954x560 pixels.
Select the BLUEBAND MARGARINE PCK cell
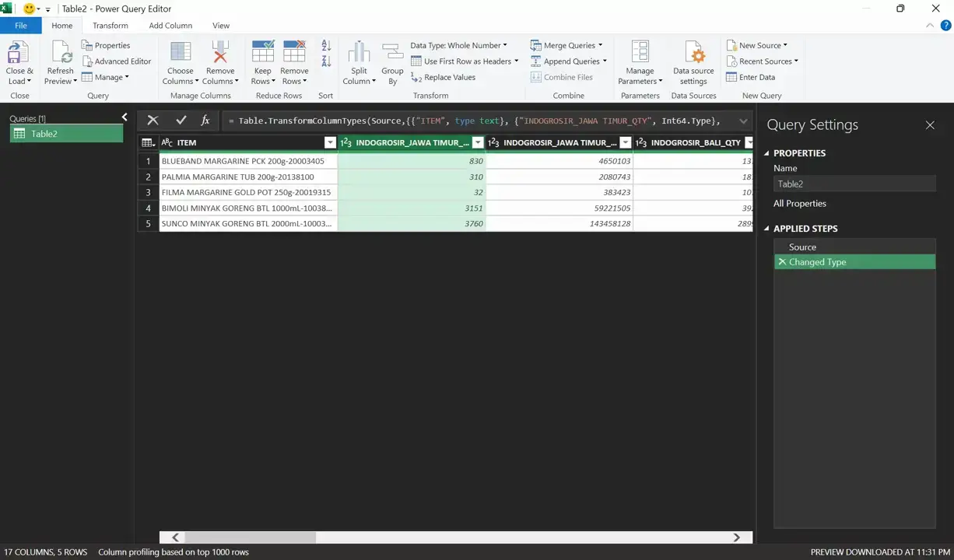point(248,161)
